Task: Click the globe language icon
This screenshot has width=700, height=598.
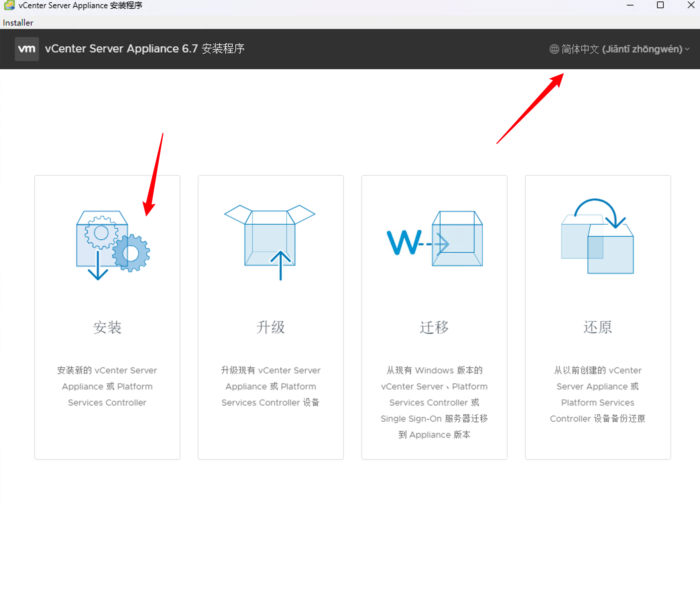Action: 554,49
